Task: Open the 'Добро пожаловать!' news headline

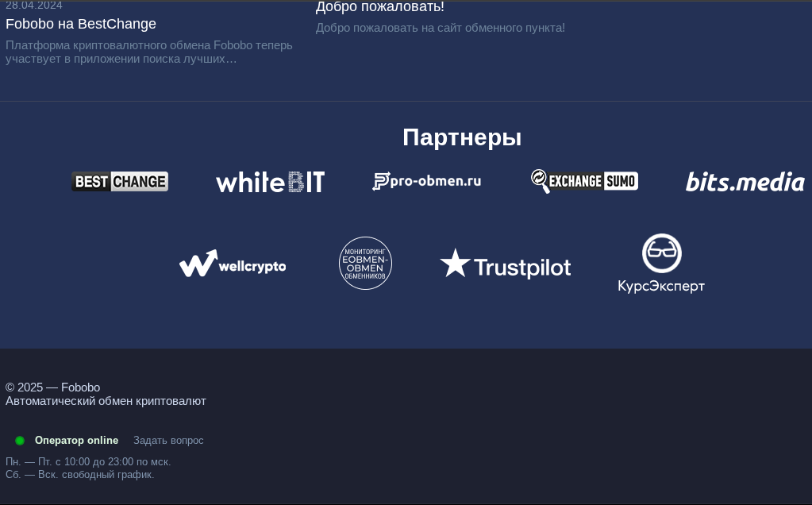Action: 379,6
